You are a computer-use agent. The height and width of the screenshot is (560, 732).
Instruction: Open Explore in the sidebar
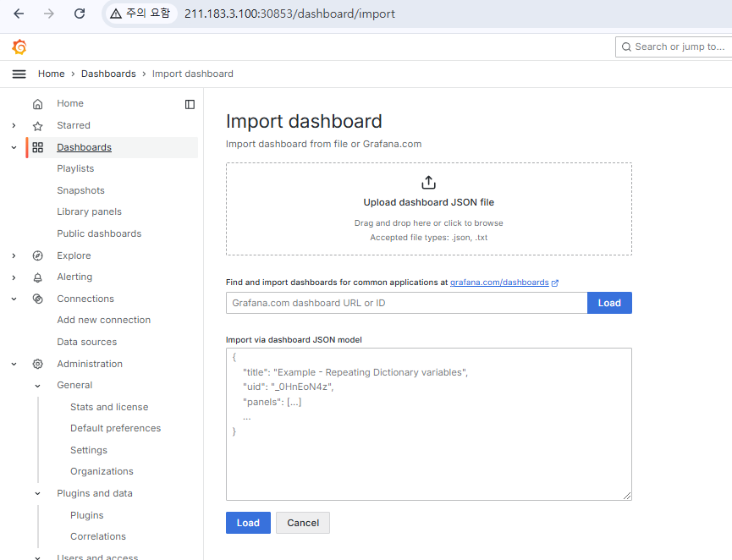point(74,255)
